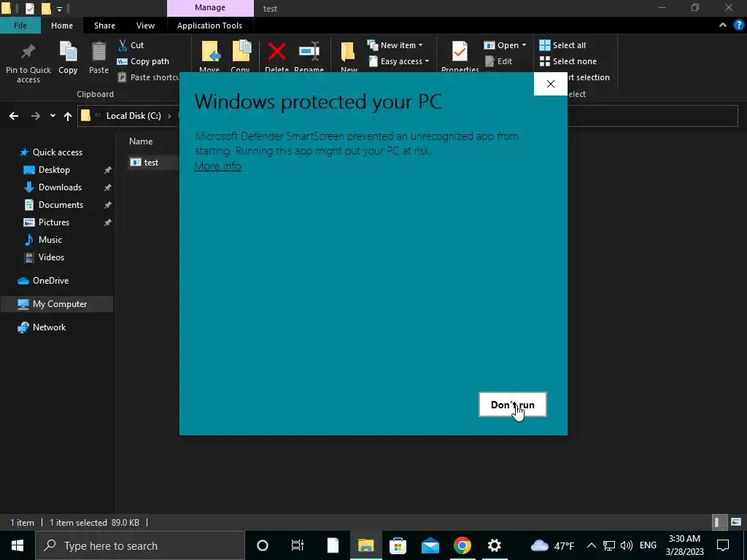Open Microsoft Store from the taskbar
This screenshot has width=747, height=560.
398,545
